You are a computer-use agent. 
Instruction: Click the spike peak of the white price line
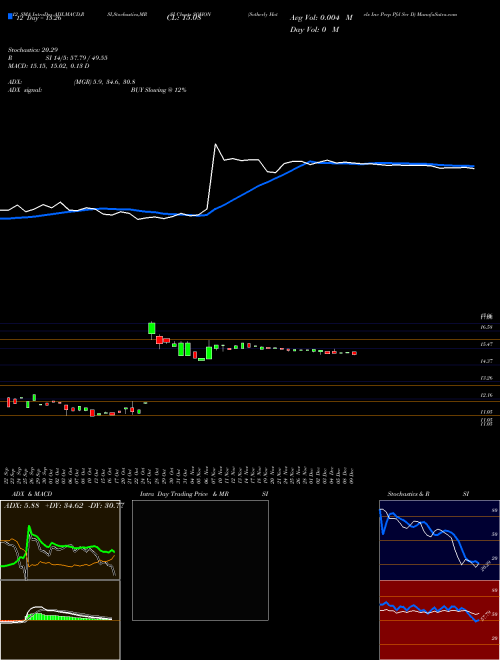pyautogui.click(x=215, y=144)
